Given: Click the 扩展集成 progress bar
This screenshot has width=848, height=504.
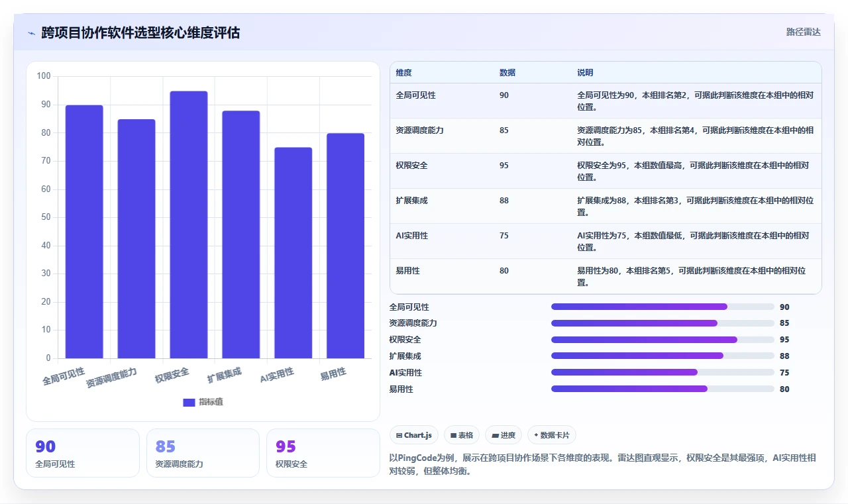Looking at the screenshot, I should pos(662,356).
